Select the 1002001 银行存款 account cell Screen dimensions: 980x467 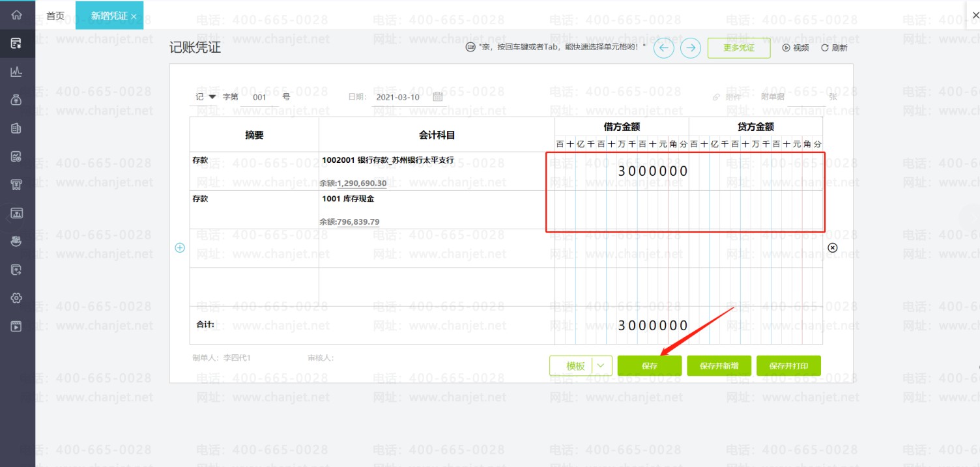(437, 171)
